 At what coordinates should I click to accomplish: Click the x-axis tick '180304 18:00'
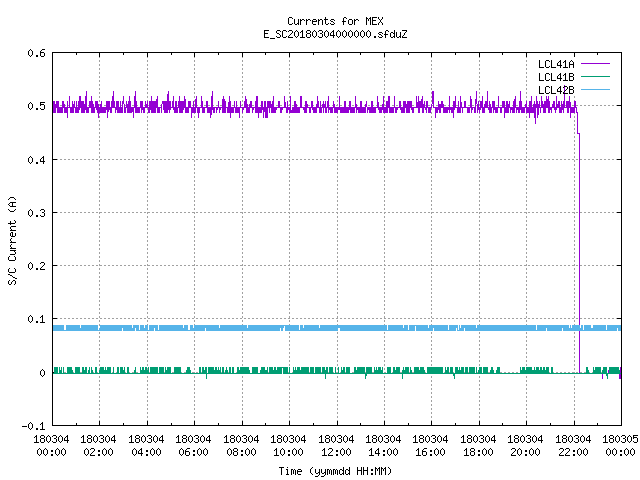coord(479,446)
